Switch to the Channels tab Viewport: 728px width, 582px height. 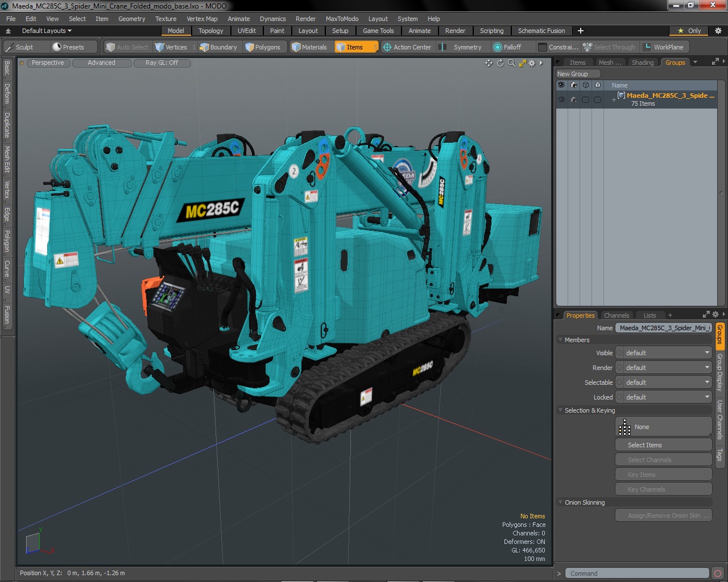pos(617,315)
